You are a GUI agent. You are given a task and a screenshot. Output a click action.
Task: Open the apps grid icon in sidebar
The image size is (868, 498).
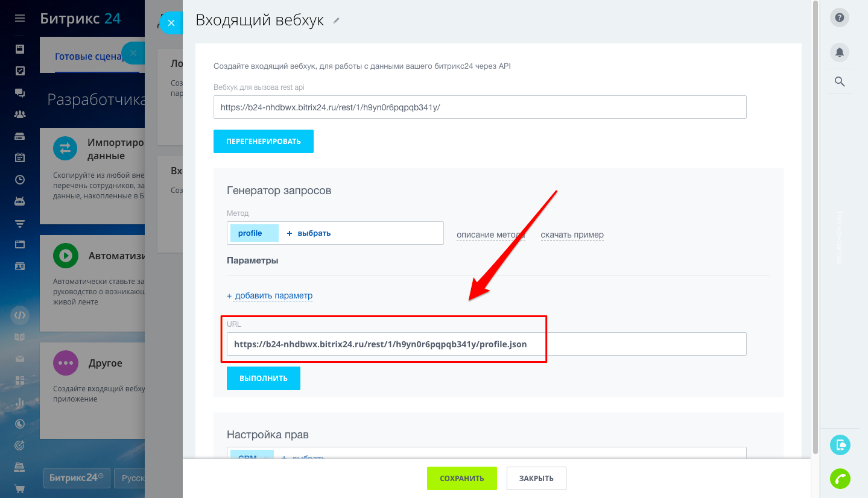click(x=20, y=380)
